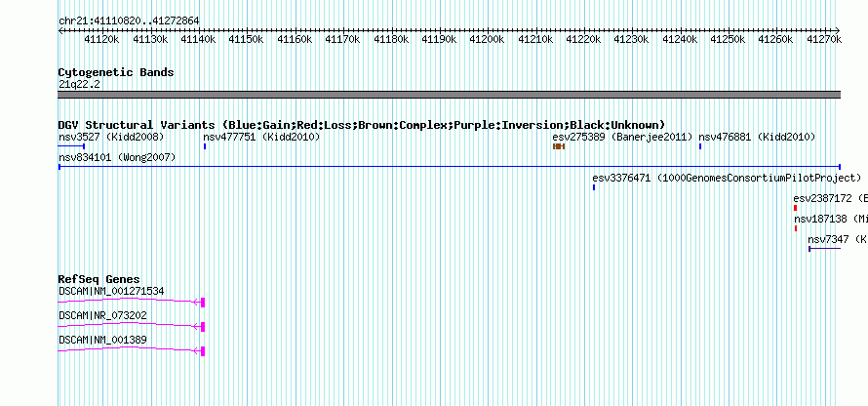
Task: Open the nsv477751 (Kidd2010) variant label
Action: coord(261,137)
